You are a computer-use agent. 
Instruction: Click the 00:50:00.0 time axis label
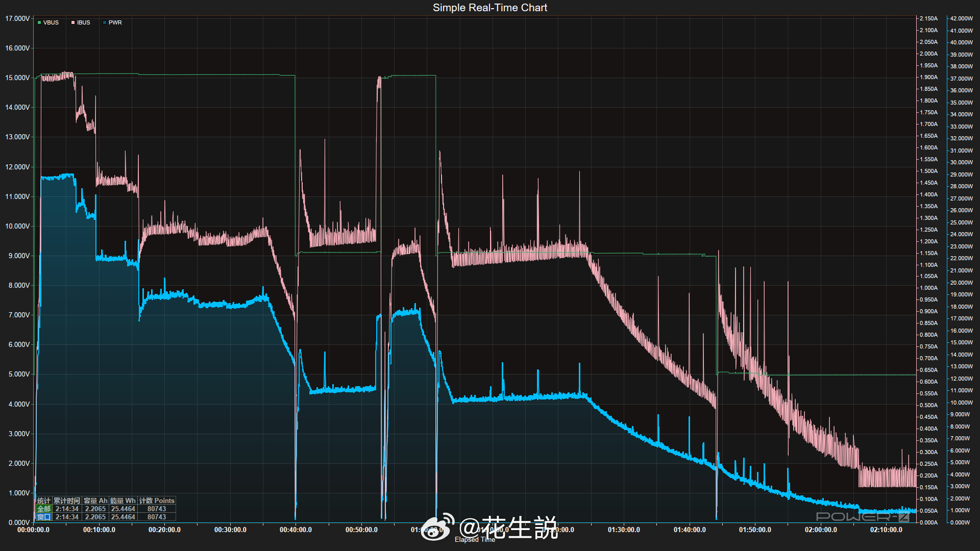pos(361,530)
